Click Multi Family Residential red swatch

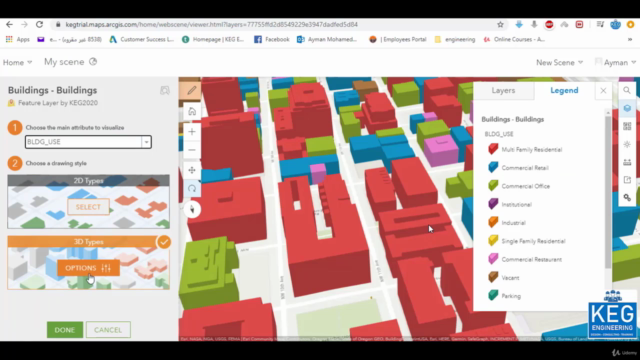point(493,149)
